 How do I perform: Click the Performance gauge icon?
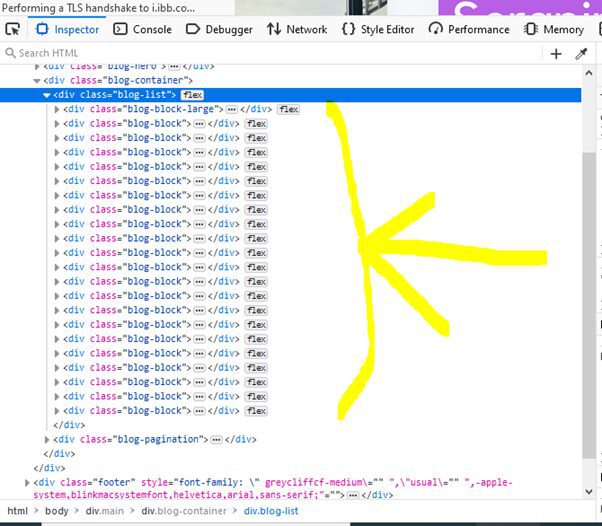click(435, 30)
